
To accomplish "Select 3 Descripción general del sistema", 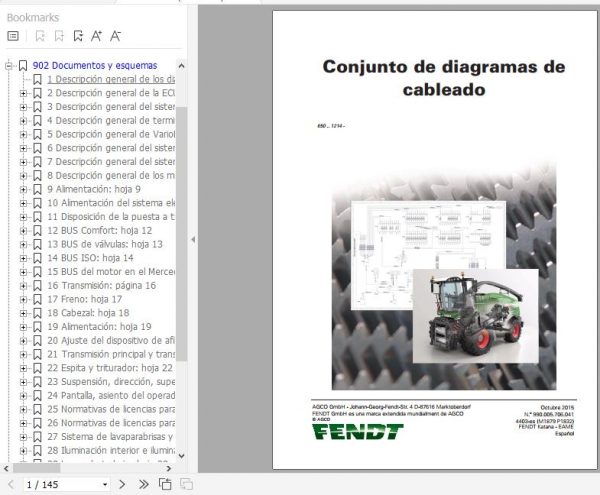I will pyautogui.click(x=111, y=107).
